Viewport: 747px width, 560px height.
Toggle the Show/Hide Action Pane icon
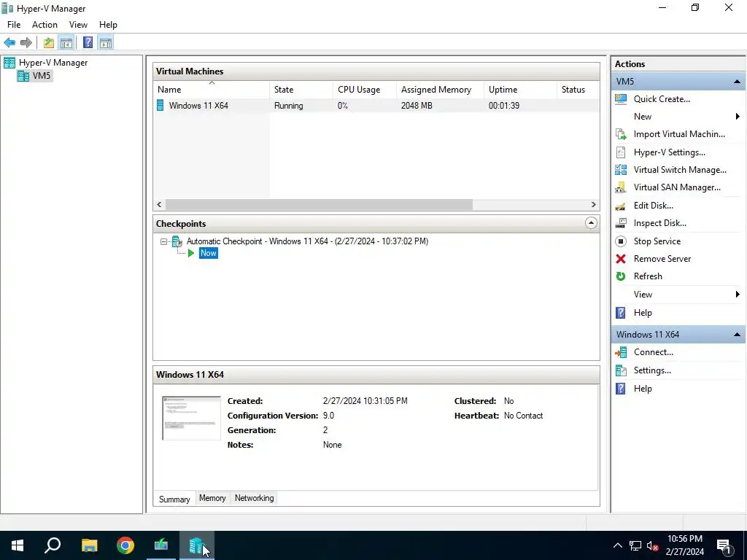[x=106, y=43]
